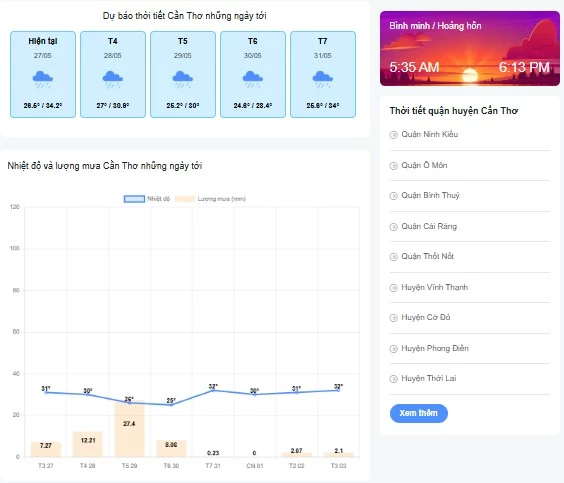Image resolution: width=564 pixels, height=483 pixels.
Task: Click the 12.21 rainfall bar for T4 28
Action: (88, 444)
